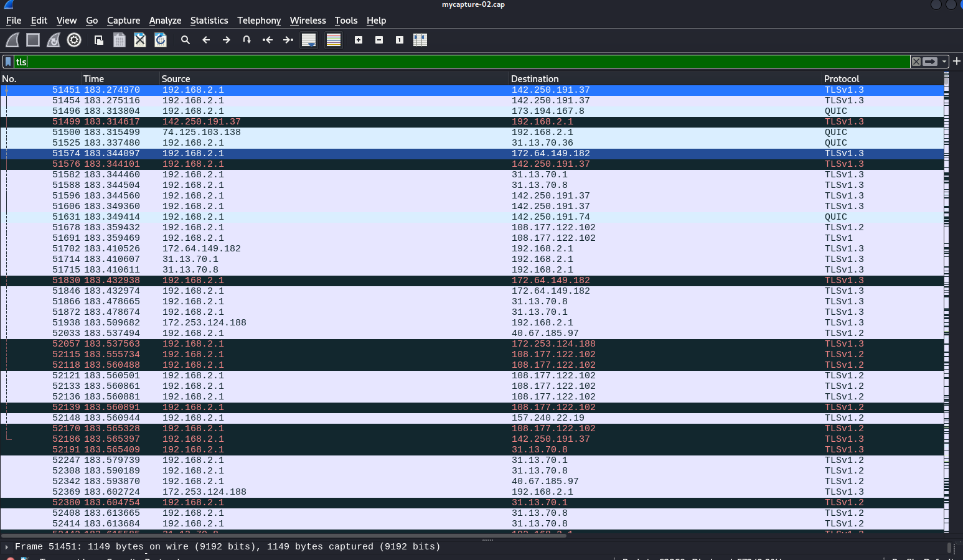Sort packets by the Source column header
The height and width of the screenshot is (560, 963).
tap(176, 79)
